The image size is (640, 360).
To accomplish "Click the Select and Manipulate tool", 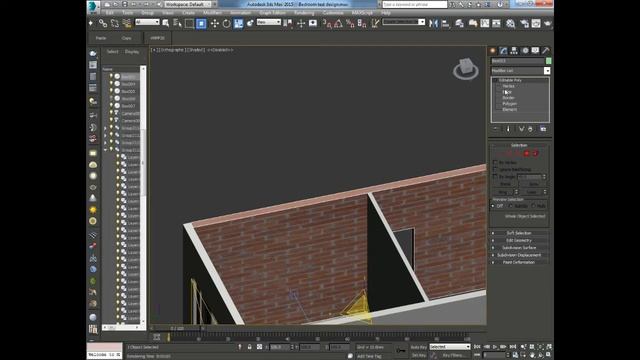I will pyautogui.click(x=301, y=24).
